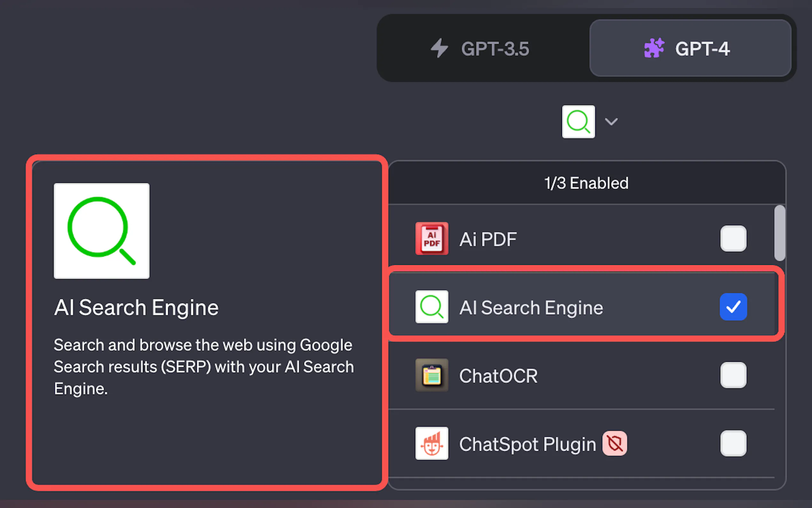The height and width of the screenshot is (508, 812).
Task: Uncheck the AI Search Engine checkbox
Action: [733, 307]
